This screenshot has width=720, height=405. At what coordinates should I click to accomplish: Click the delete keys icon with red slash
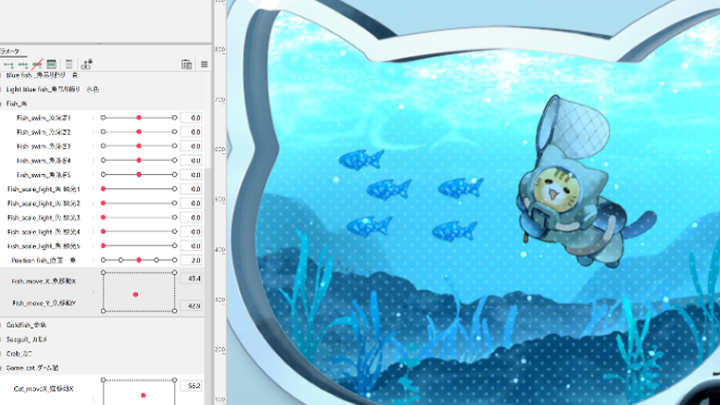pyautogui.click(x=37, y=64)
